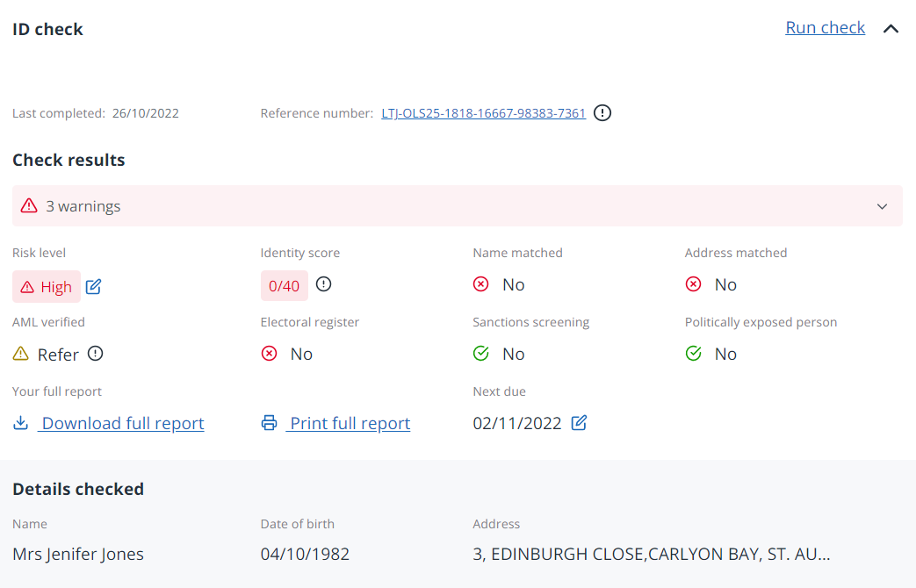This screenshot has height=588, width=916.
Task: Click the info icon next to identity score
Action: tap(324, 284)
